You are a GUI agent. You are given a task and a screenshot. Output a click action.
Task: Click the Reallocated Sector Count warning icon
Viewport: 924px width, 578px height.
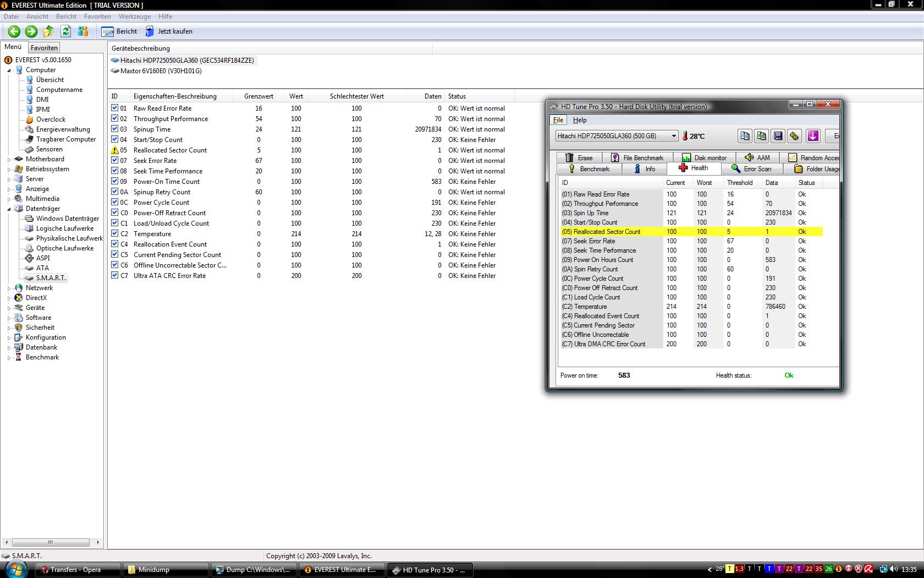click(115, 150)
